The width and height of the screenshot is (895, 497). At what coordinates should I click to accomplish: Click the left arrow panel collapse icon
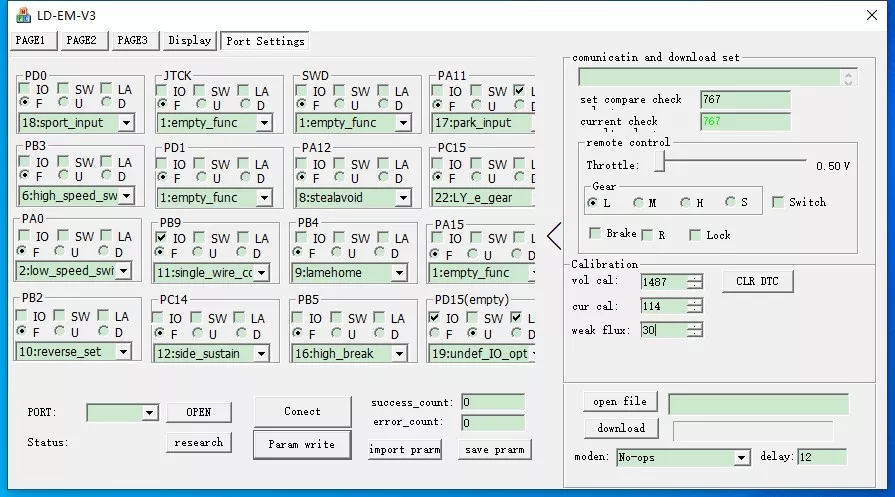click(x=554, y=236)
